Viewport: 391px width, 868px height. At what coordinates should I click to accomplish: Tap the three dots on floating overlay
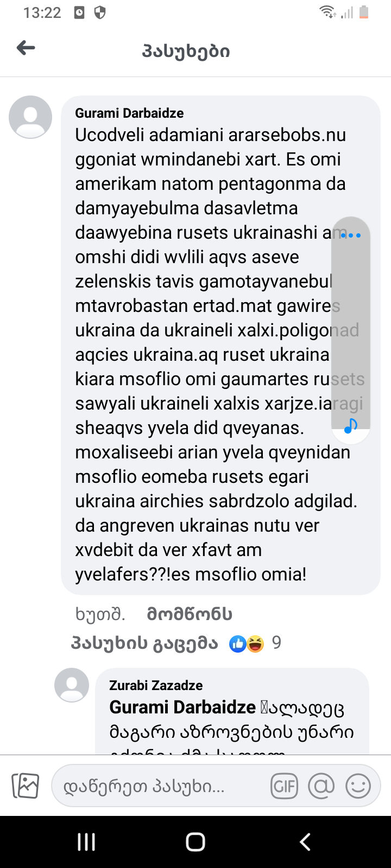tap(351, 235)
